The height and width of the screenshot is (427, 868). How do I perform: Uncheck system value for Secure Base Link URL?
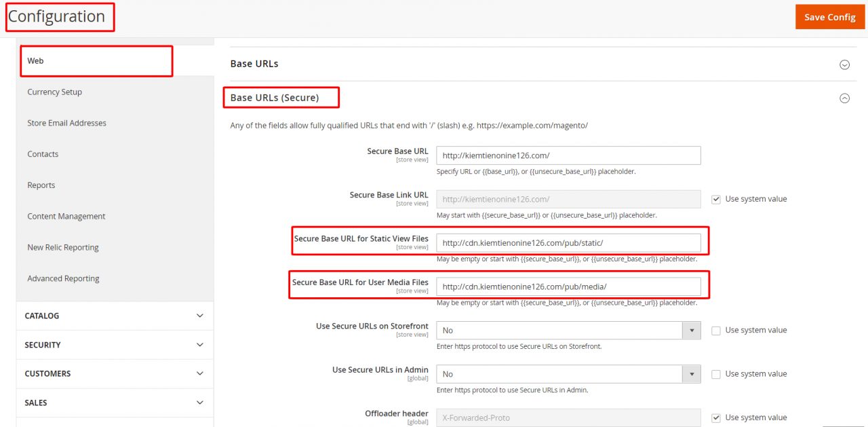pyautogui.click(x=716, y=199)
